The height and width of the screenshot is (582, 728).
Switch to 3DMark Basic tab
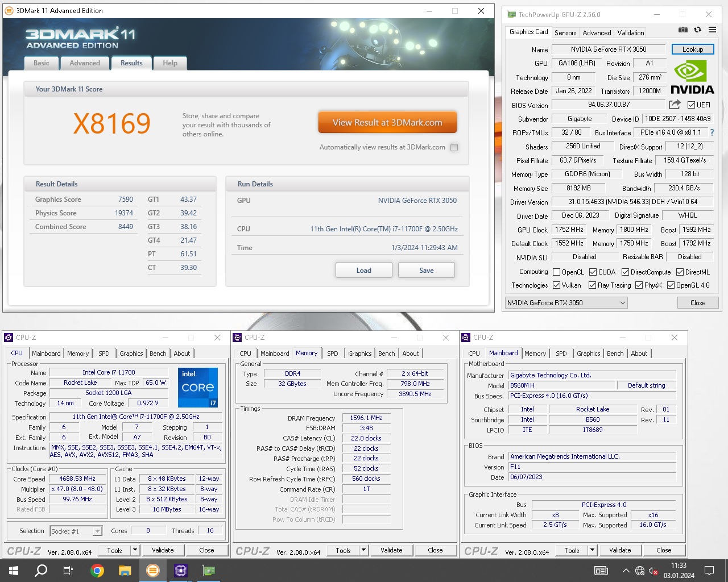click(x=42, y=63)
